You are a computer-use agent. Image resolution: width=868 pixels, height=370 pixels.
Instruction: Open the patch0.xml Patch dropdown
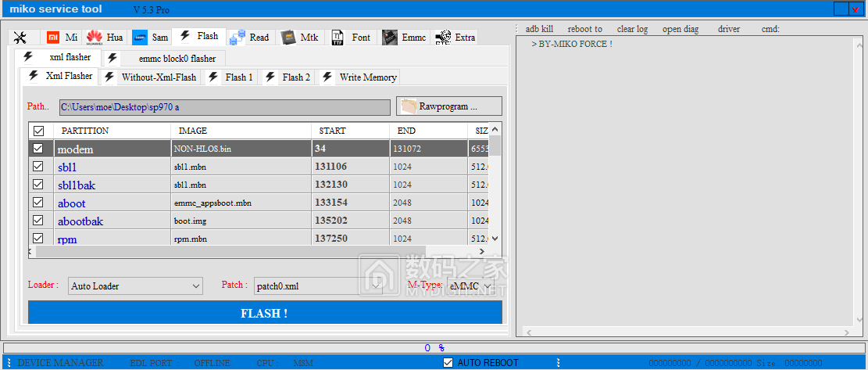(x=375, y=286)
